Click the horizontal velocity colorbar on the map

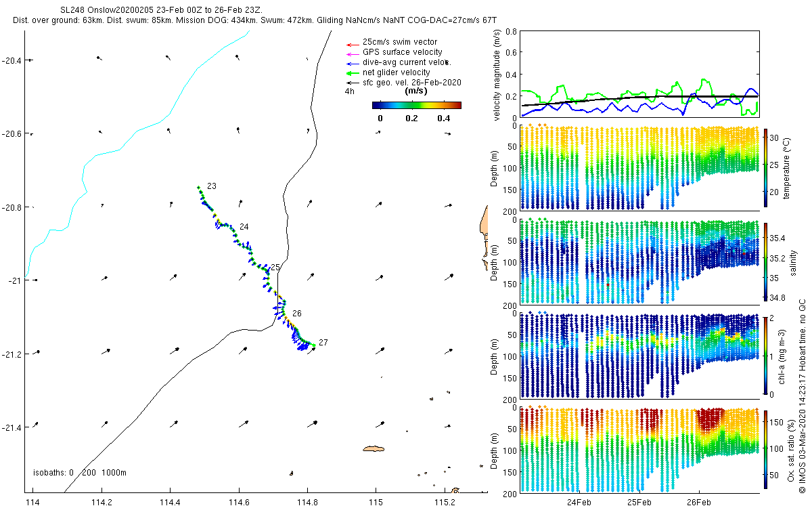click(416, 105)
